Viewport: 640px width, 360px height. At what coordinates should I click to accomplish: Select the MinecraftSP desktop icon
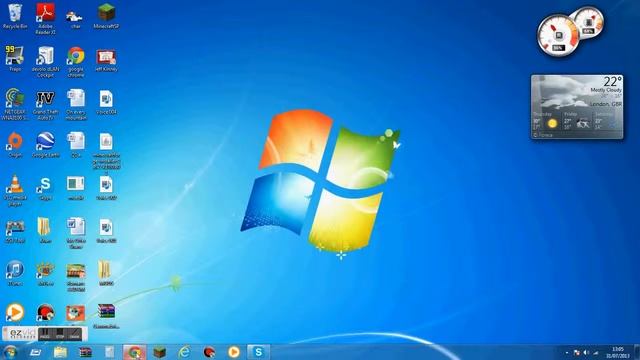point(106,16)
